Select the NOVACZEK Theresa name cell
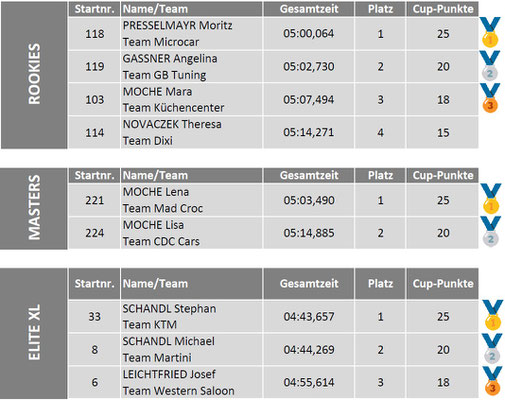The image size is (505, 400). (192, 132)
